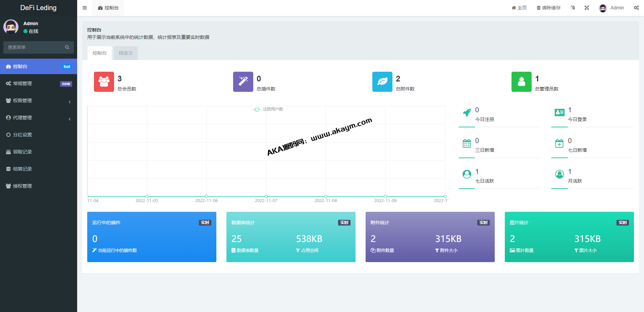Image resolution: width=644 pixels, height=312 pixels.
Task: Click the blue leaf attachments icon
Action: pyautogui.click(x=382, y=82)
